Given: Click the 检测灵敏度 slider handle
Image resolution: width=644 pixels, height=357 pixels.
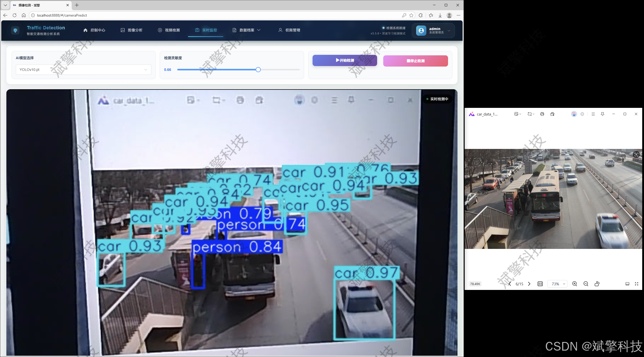Looking at the screenshot, I should coord(258,70).
